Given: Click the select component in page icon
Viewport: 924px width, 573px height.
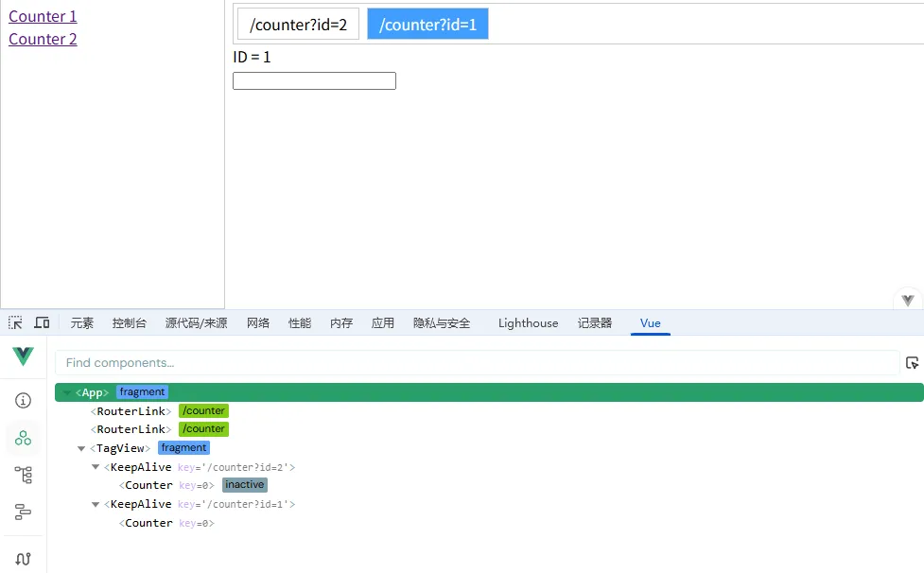Looking at the screenshot, I should coord(912,363).
